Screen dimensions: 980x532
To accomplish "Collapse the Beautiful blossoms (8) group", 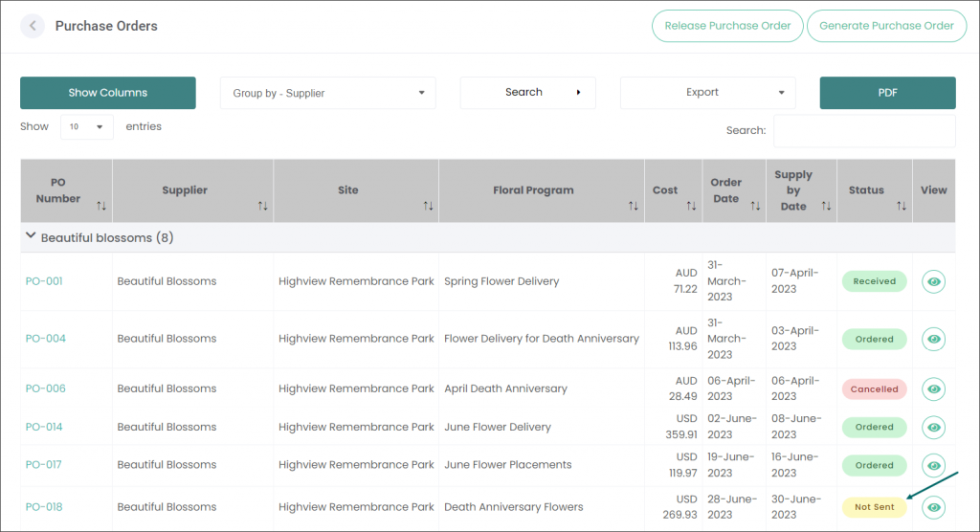I will [31, 236].
